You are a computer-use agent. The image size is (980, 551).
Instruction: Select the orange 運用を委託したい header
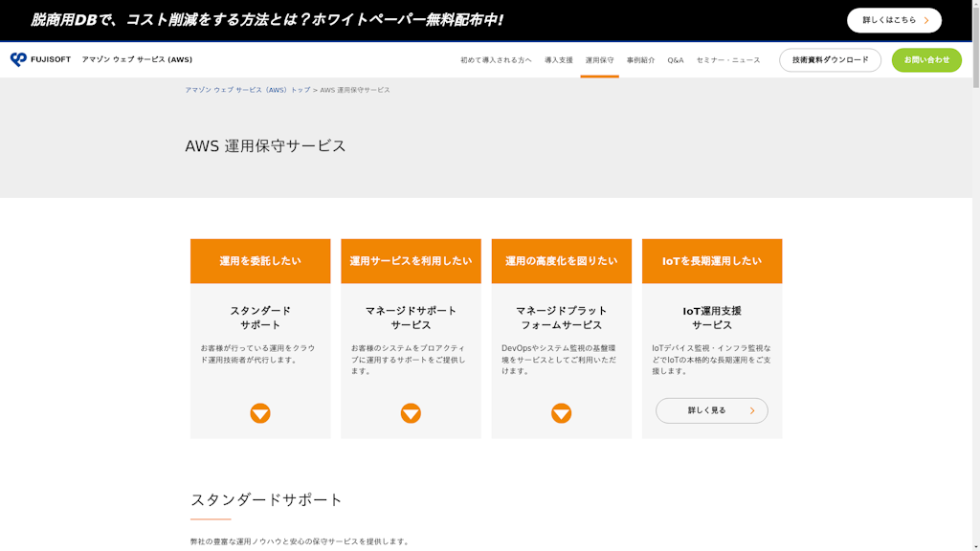(260, 261)
